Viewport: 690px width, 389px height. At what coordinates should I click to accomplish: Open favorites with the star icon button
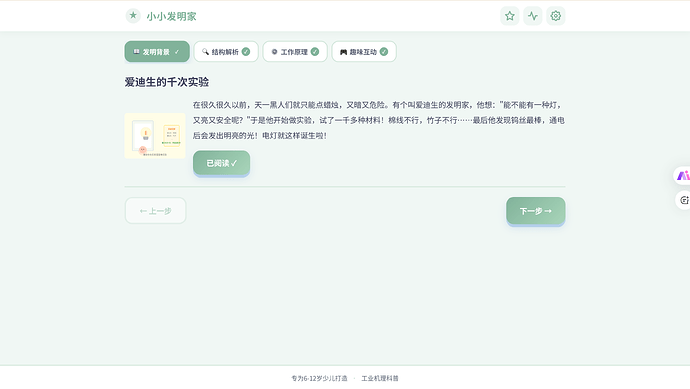[510, 16]
